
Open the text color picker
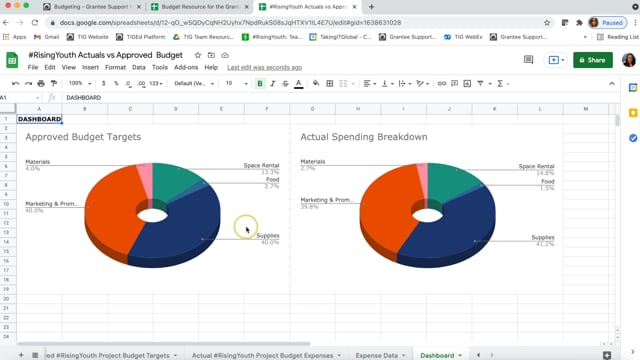tap(299, 84)
